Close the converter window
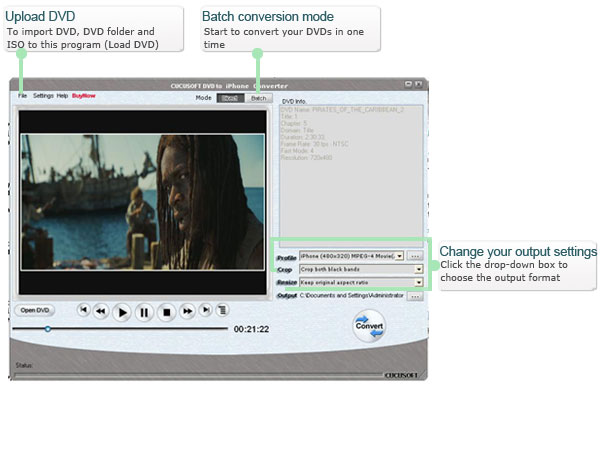Screen dimensions: 600x450 point(419,84)
